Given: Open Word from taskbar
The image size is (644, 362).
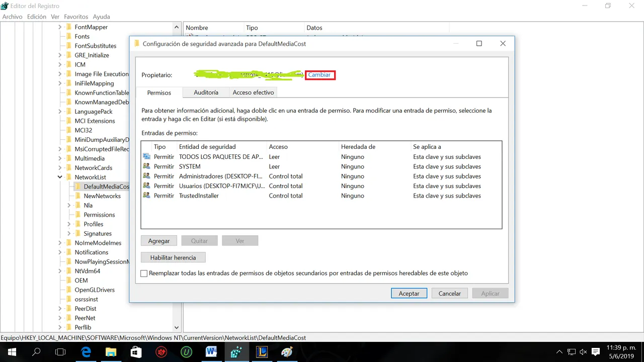Looking at the screenshot, I should pyautogui.click(x=211, y=352).
